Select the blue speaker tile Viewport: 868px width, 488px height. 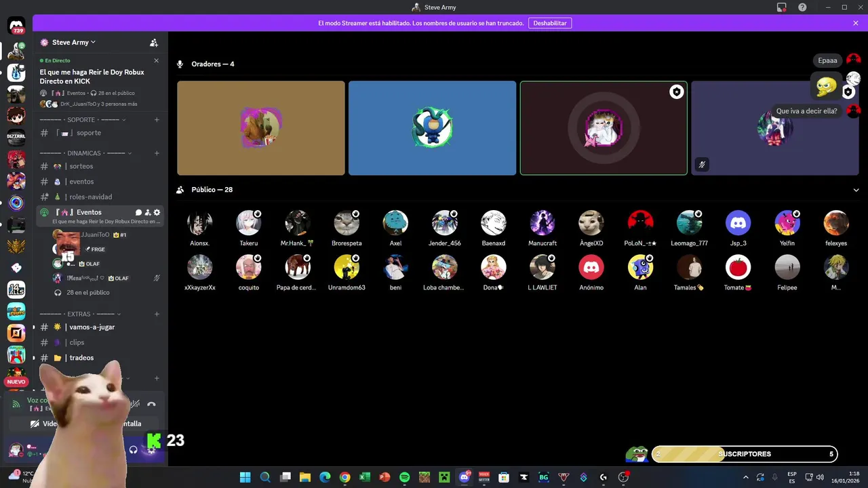[x=432, y=128]
